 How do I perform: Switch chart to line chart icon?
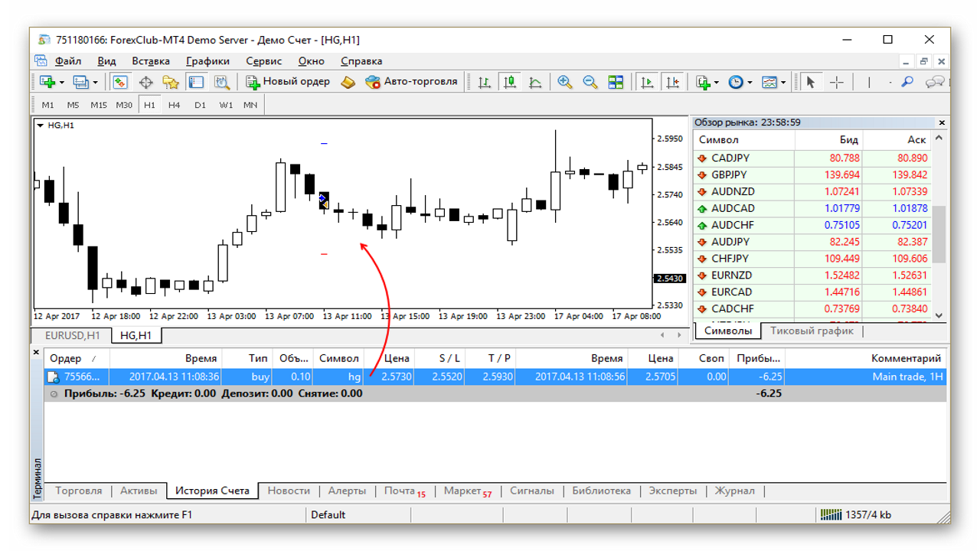pos(535,82)
